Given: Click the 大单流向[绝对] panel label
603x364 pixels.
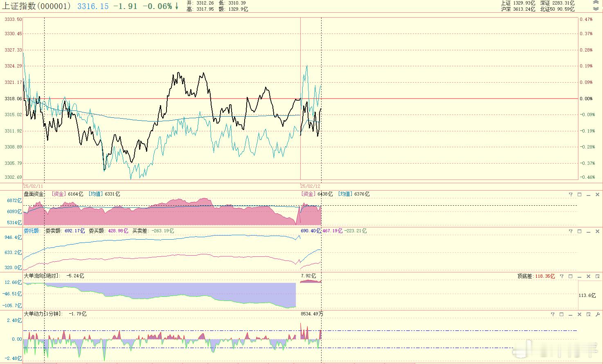Looking at the screenshot, I should tap(42, 276).
